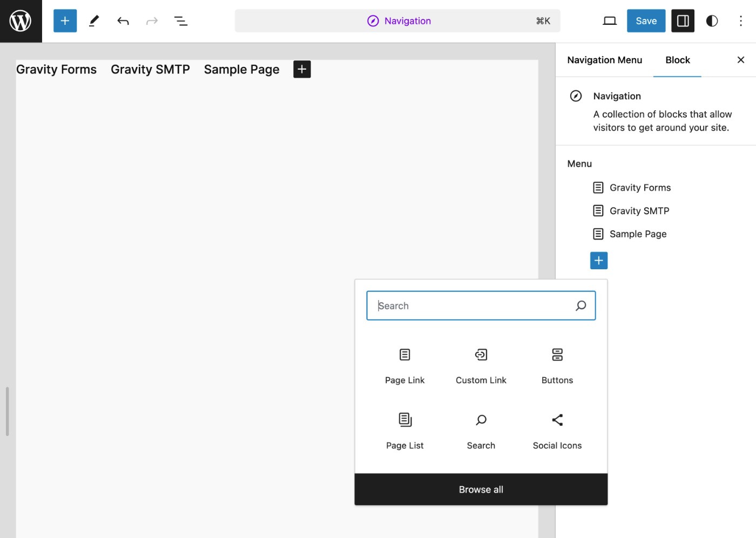This screenshot has height=538, width=756.
Task: Switch to the Navigation Menu tab
Action: [604, 60]
